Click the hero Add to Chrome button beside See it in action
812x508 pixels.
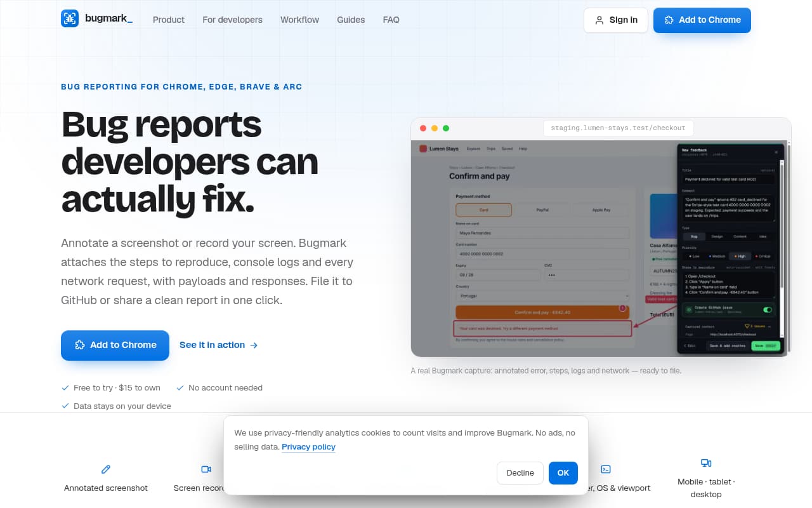point(115,345)
